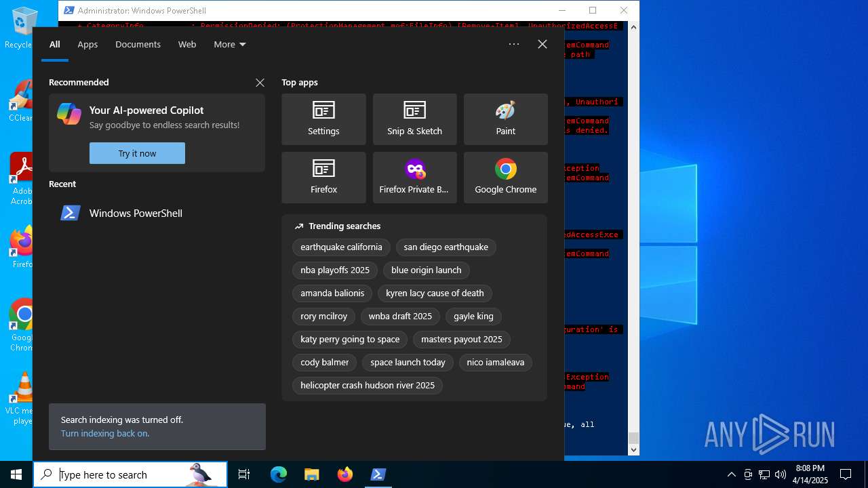Choose the 'cody balmer' chip

click(x=324, y=363)
